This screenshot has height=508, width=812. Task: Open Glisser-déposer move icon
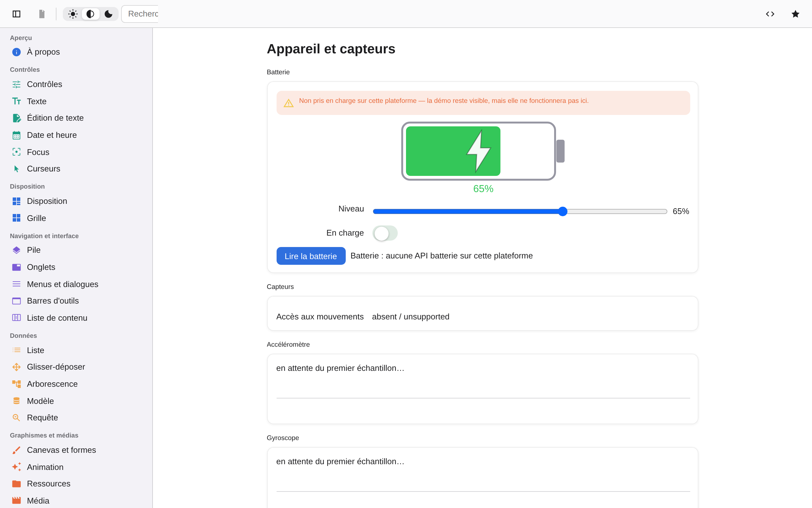(16, 367)
